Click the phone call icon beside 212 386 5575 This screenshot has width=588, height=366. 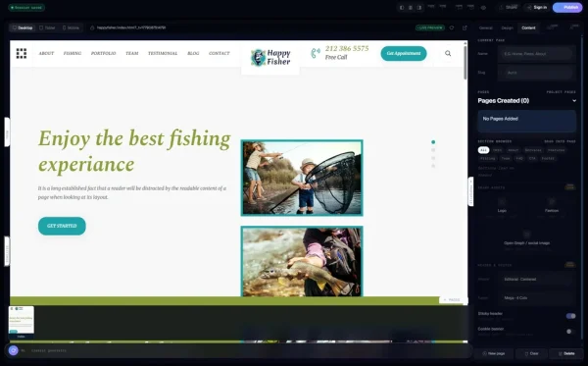click(316, 53)
